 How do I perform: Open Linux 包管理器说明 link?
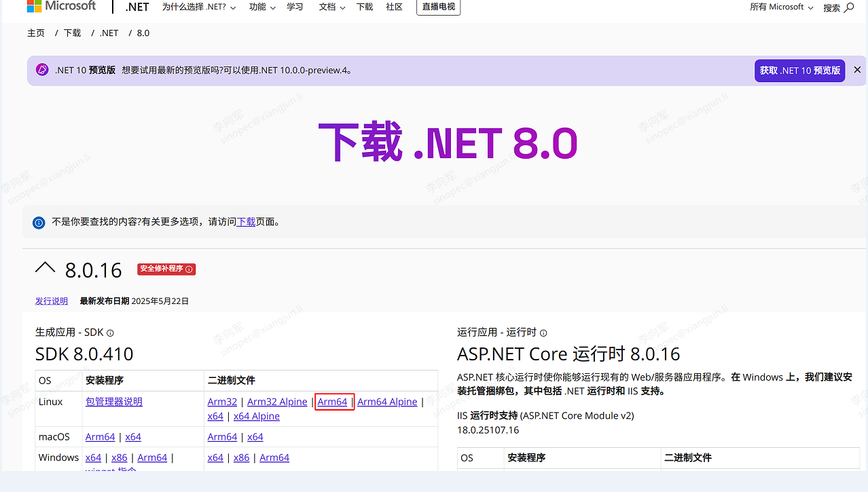[x=114, y=402]
